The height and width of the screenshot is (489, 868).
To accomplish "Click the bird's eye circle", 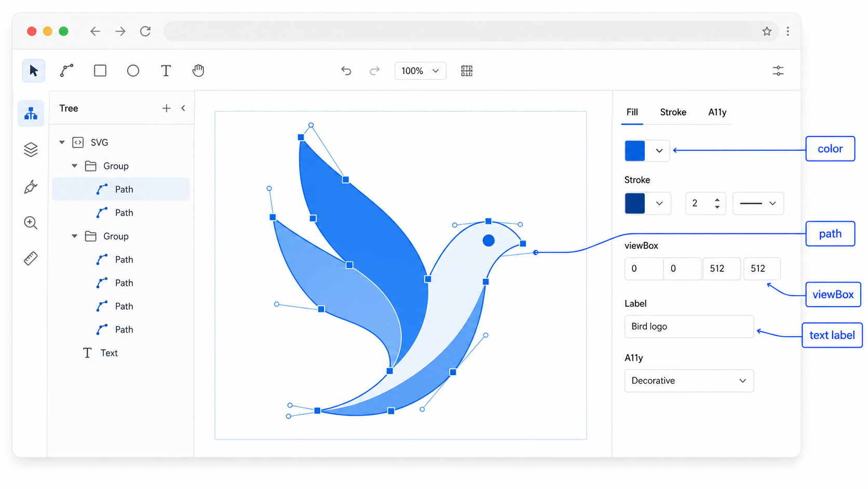I will tap(489, 241).
